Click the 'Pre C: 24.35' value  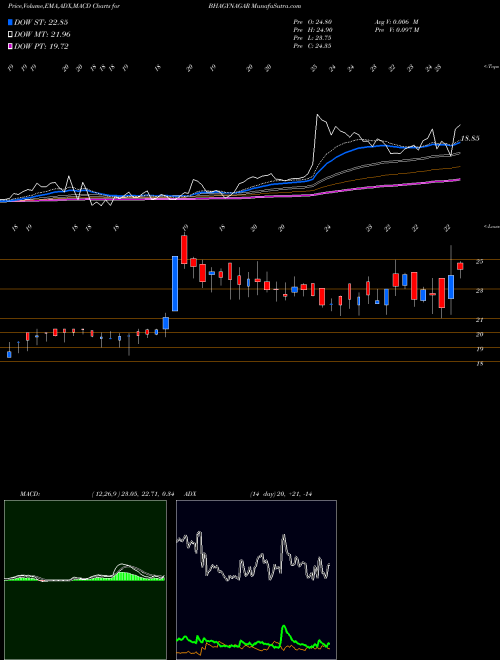coord(312,46)
